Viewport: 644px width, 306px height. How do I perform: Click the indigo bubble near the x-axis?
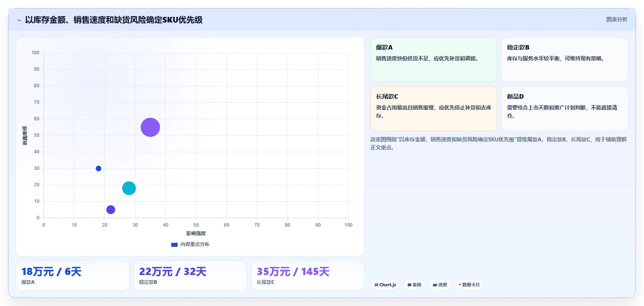tap(110, 209)
